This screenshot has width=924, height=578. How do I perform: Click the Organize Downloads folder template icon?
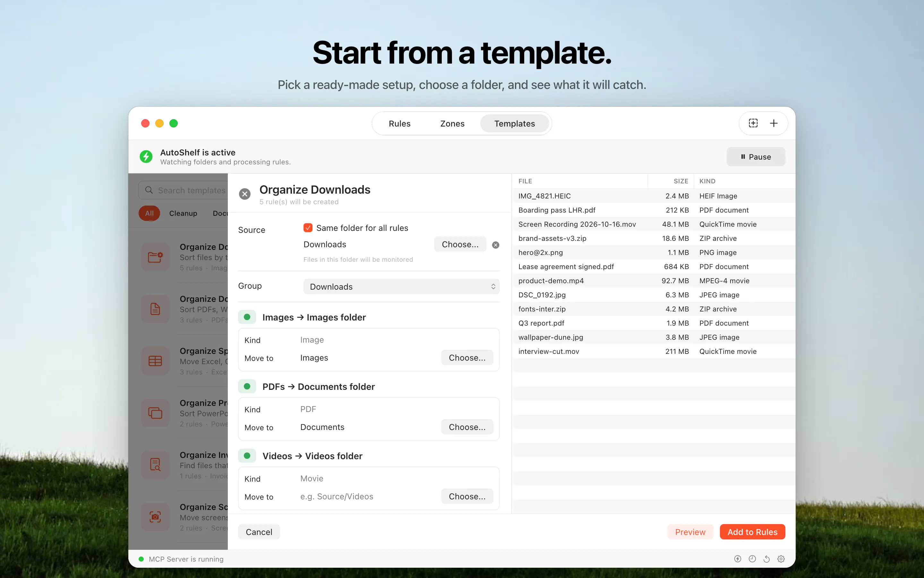(x=155, y=257)
